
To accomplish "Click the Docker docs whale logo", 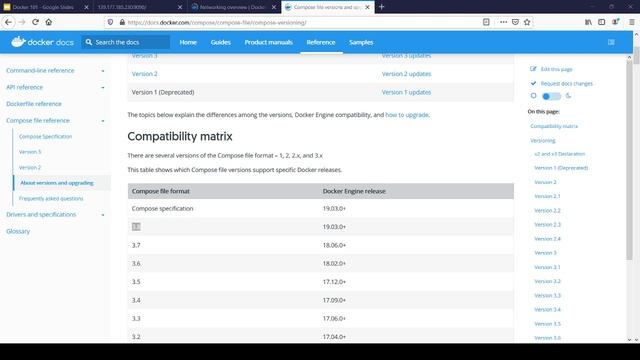I will pos(18,42).
